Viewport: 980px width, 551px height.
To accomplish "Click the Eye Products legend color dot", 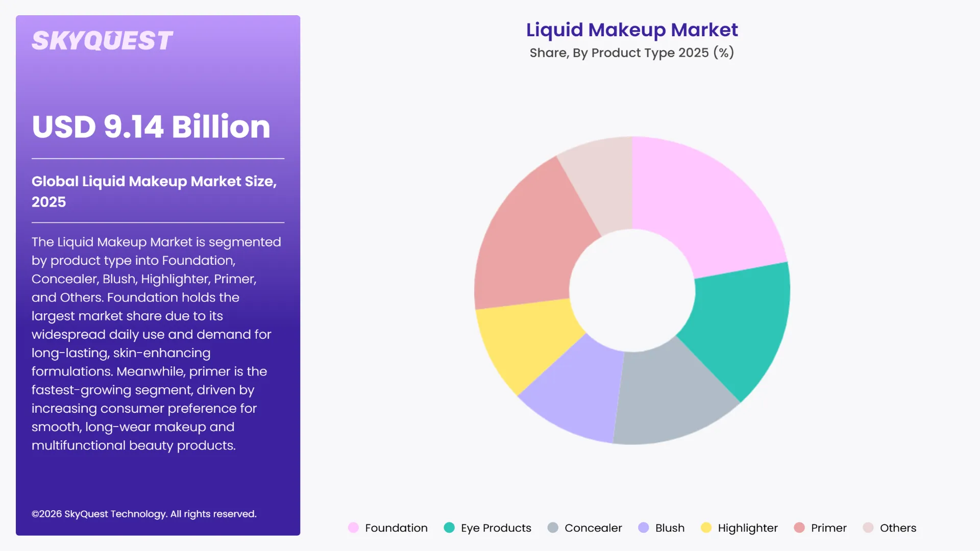I will 449,528.
